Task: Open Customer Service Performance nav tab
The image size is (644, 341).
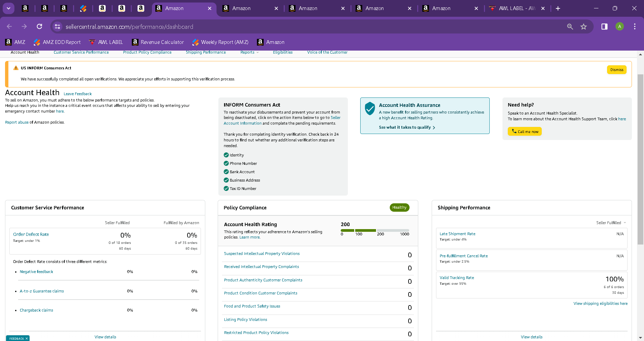Action: (x=81, y=52)
